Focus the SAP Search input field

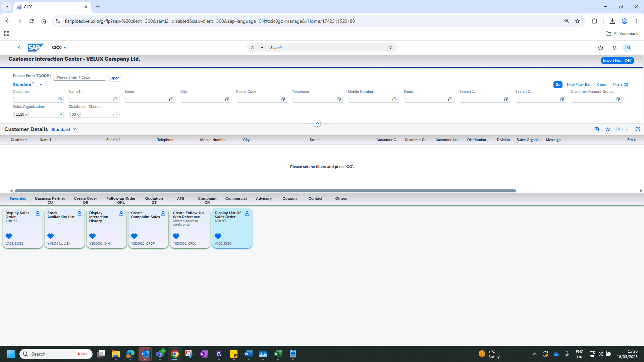click(x=327, y=48)
